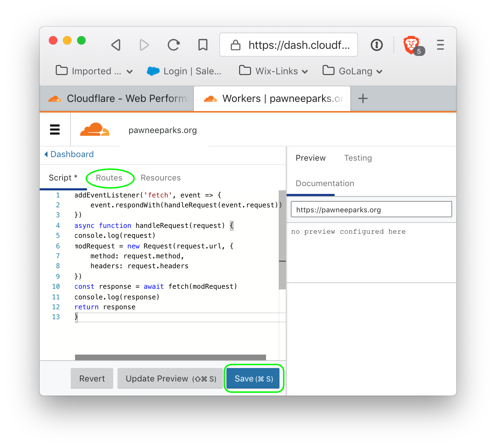Expand the GoLang bookmarks folder

[353, 71]
